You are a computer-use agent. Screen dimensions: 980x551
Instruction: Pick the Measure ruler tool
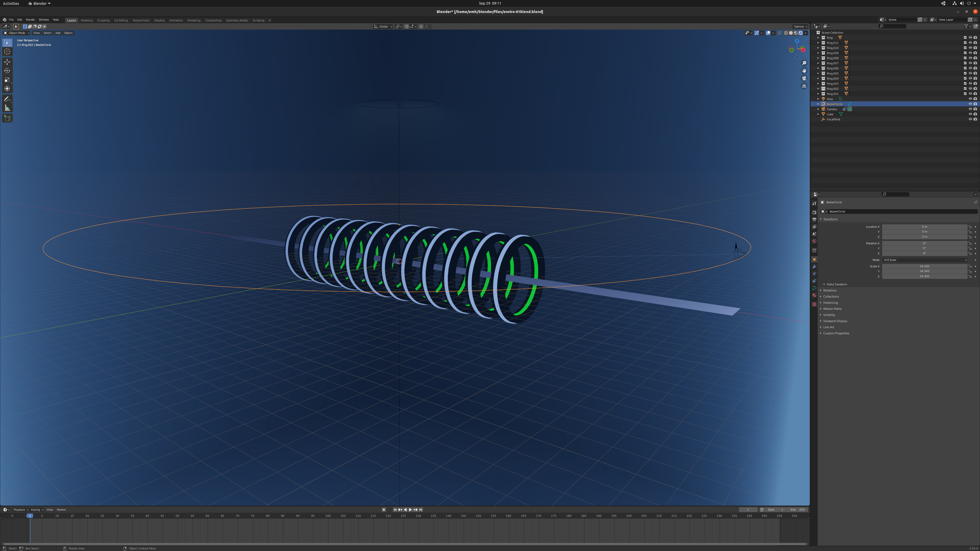[x=7, y=108]
